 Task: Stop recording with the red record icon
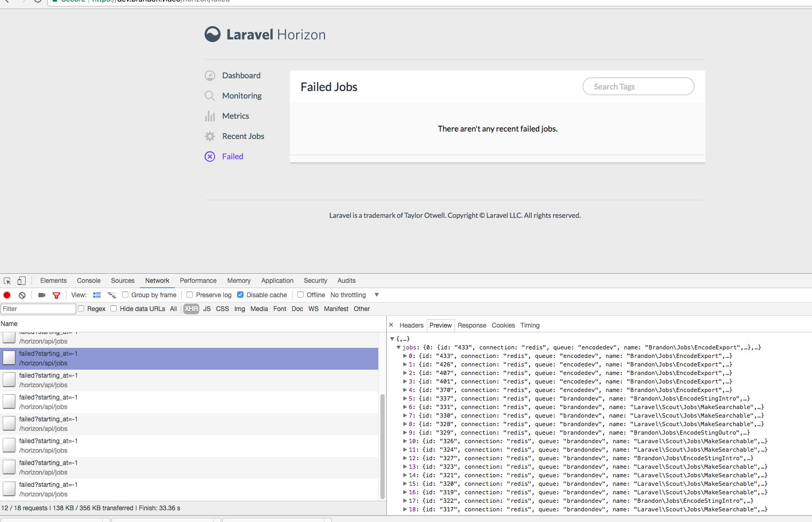click(x=6, y=295)
